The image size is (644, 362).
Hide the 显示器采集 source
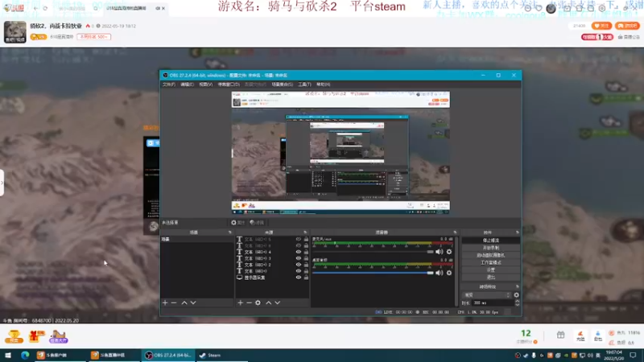[x=299, y=278]
